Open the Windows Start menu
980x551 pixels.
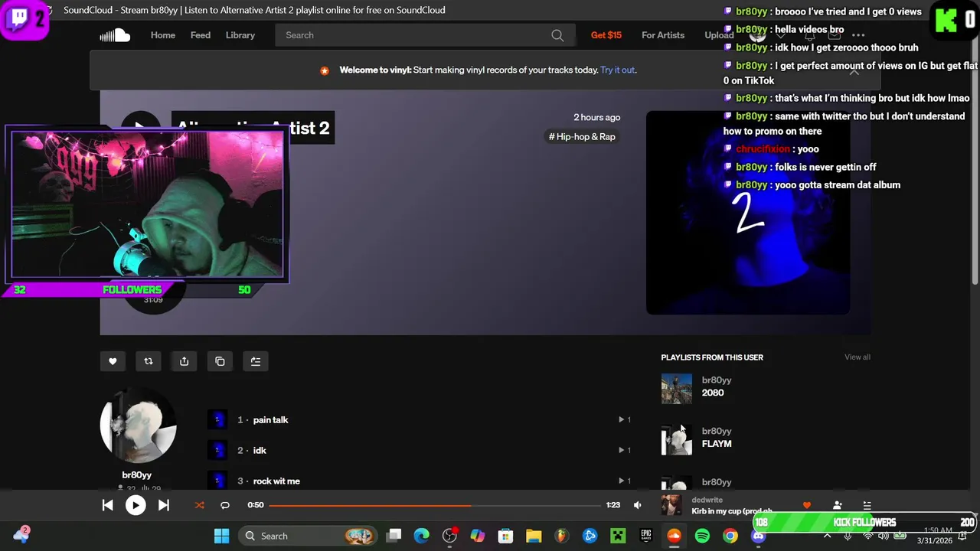pyautogui.click(x=221, y=536)
